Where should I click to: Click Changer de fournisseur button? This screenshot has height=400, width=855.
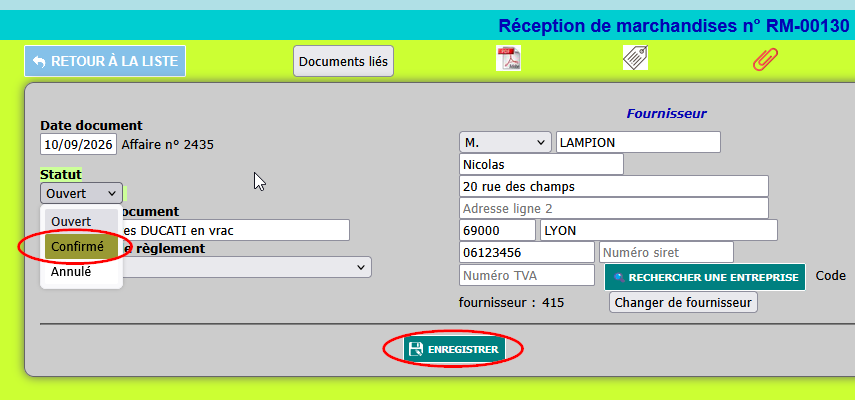pos(683,302)
